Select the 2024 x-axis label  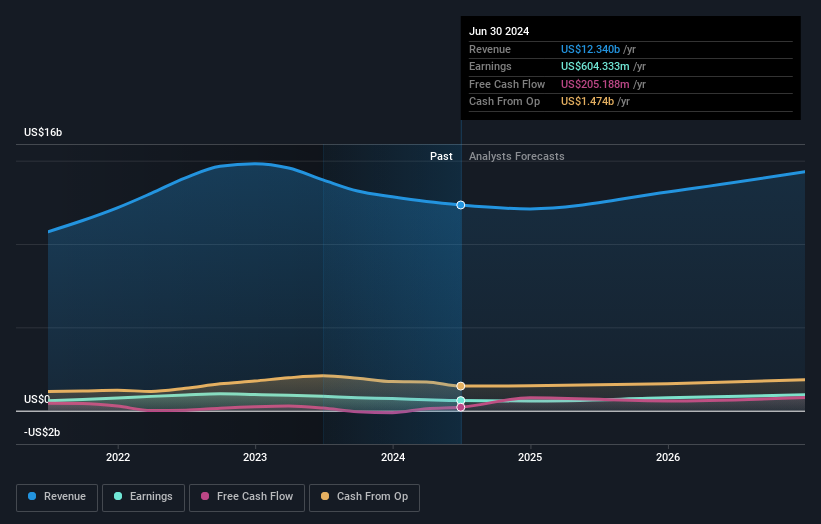pos(393,457)
